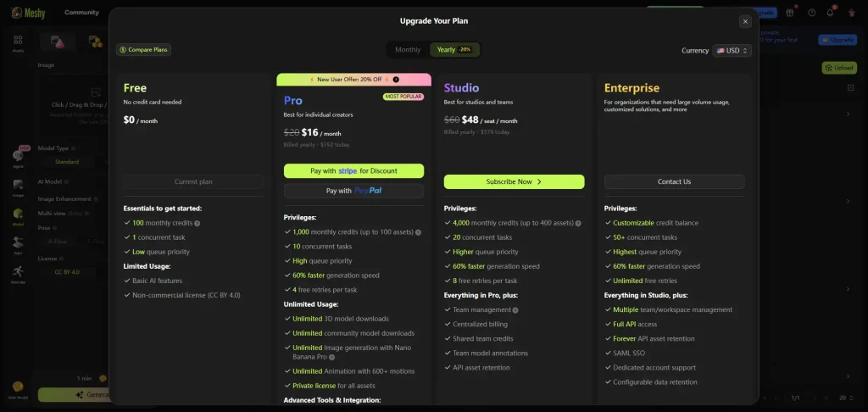Click the Studio plan title
This screenshot has height=412, width=868.
pos(462,88)
